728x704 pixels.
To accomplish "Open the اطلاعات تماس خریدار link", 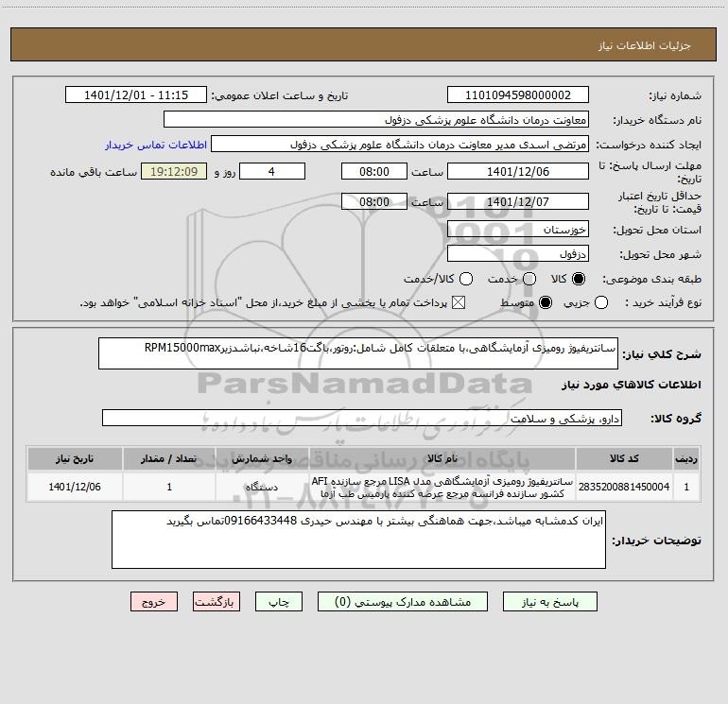I will tap(156, 145).
